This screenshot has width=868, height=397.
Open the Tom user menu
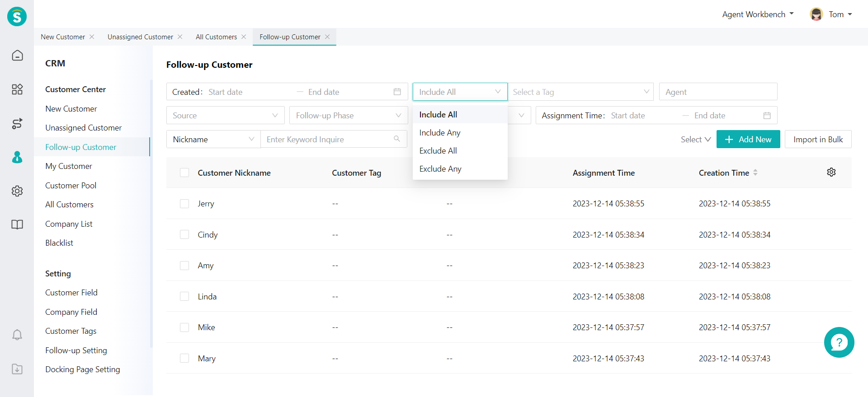[x=840, y=14]
